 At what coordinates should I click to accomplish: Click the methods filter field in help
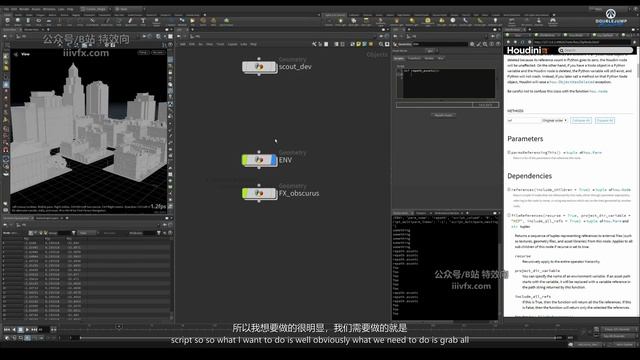pyautogui.click(x=524, y=120)
